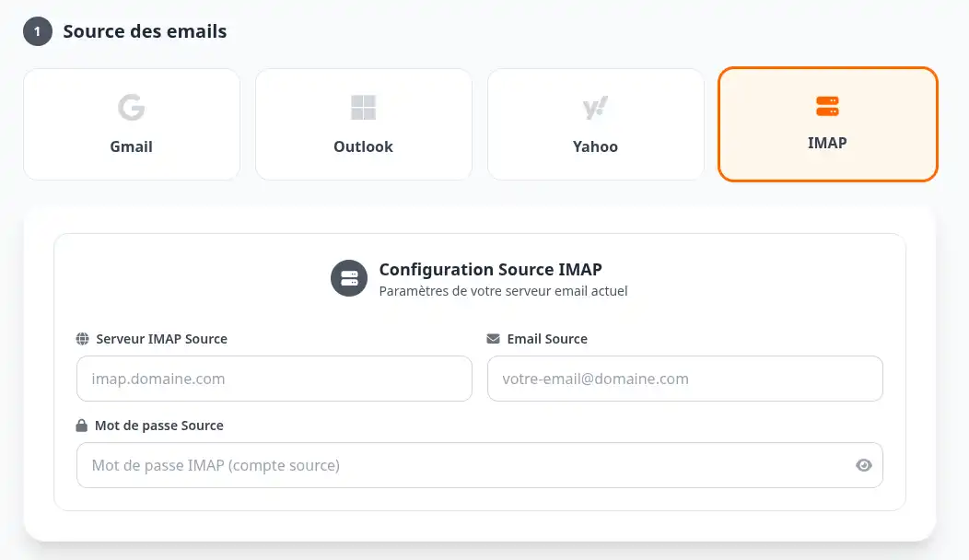969x560 pixels.
Task: Click the globe icon next to Serveur IMAP Source
Action: tap(82, 339)
